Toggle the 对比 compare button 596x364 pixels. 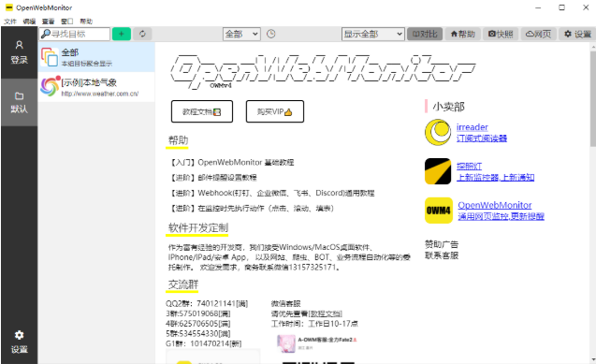[425, 34]
